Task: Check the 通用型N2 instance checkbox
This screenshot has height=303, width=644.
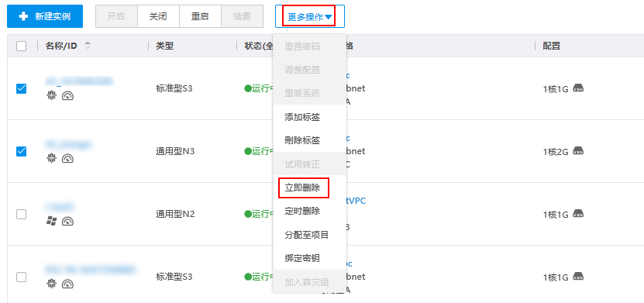Action: (x=22, y=214)
